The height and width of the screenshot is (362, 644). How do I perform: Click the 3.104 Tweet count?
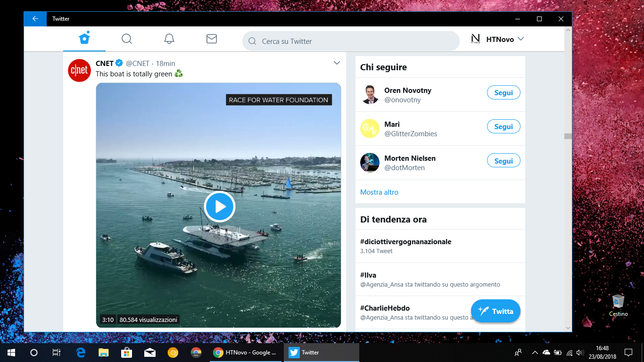376,251
